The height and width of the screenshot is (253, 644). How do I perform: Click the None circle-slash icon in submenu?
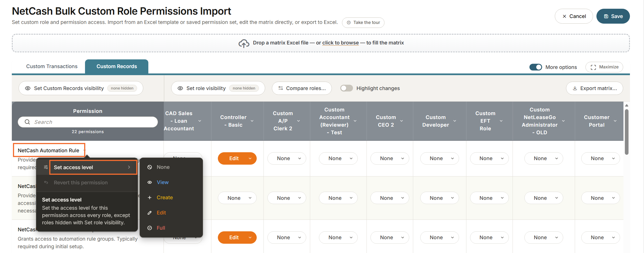tap(150, 167)
